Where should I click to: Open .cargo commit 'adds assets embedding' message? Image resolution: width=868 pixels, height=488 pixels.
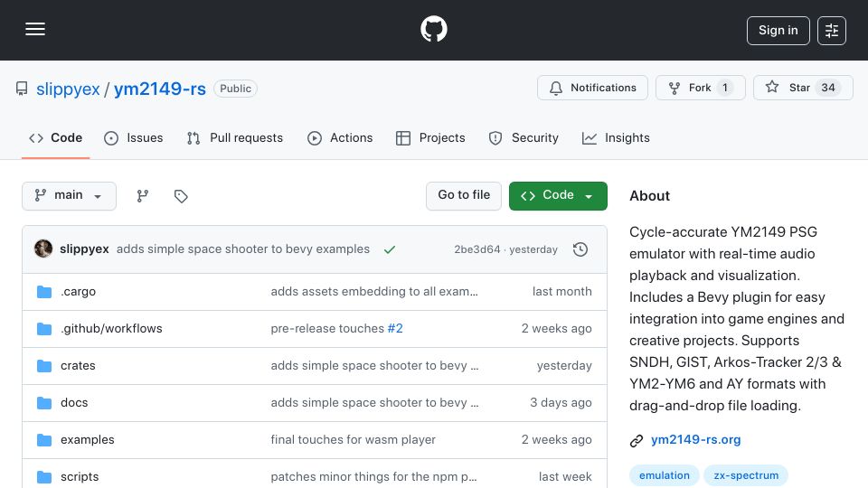(x=374, y=292)
